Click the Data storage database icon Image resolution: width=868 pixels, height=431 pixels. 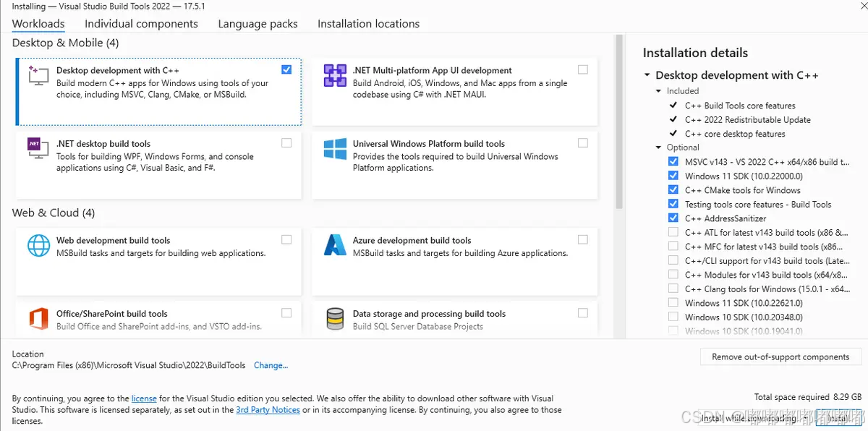(335, 318)
